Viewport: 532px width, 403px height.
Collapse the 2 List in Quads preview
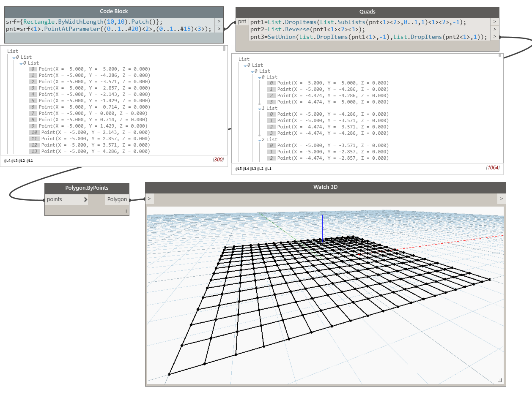[x=260, y=140]
